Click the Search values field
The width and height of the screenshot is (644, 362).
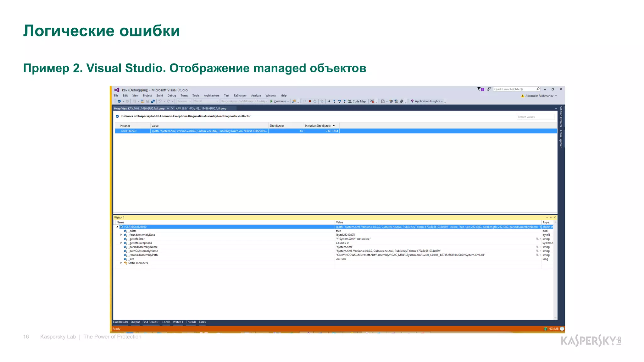click(536, 117)
